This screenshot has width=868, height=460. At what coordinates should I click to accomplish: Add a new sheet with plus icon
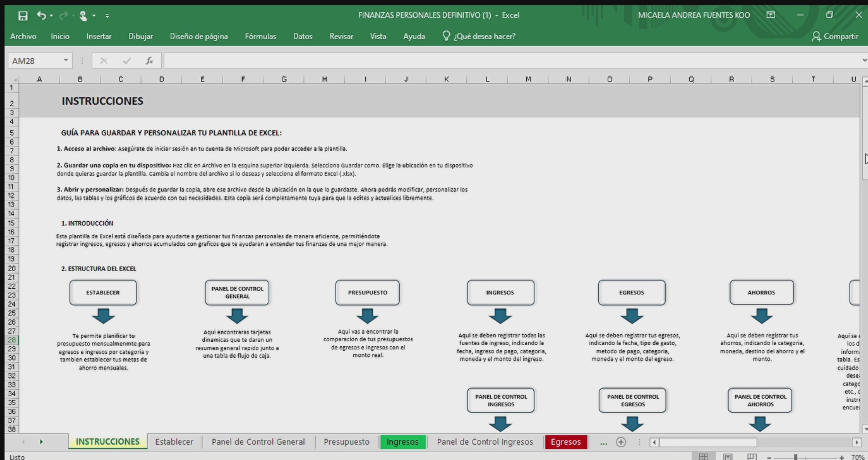pyautogui.click(x=621, y=442)
